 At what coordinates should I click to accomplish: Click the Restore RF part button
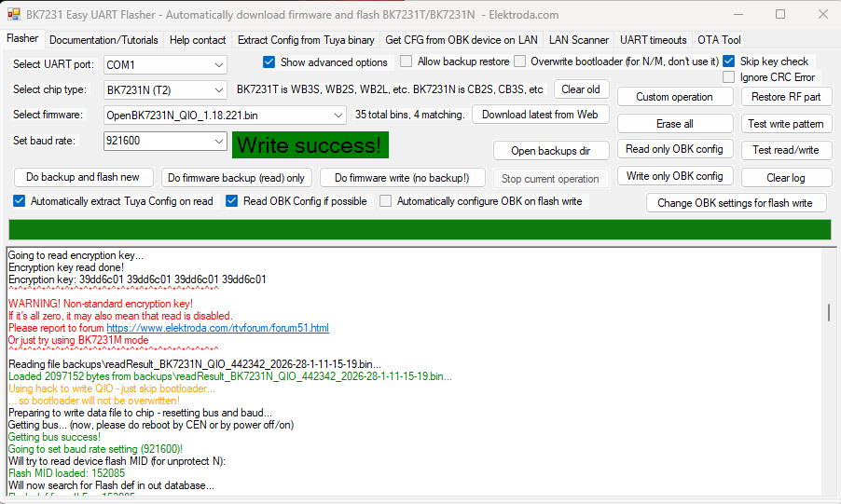(786, 97)
